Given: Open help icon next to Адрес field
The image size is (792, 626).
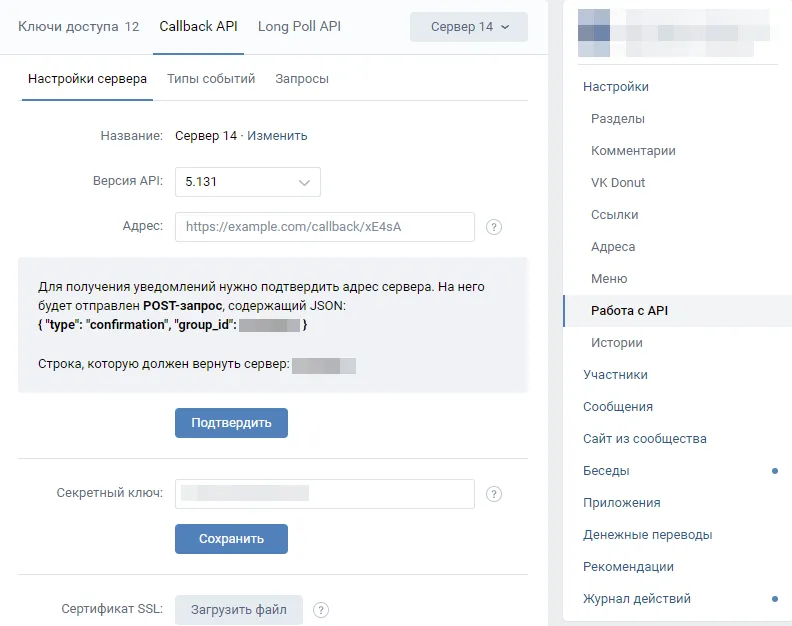Looking at the screenshot, I should pyautogui.click(x=493, y=227).
